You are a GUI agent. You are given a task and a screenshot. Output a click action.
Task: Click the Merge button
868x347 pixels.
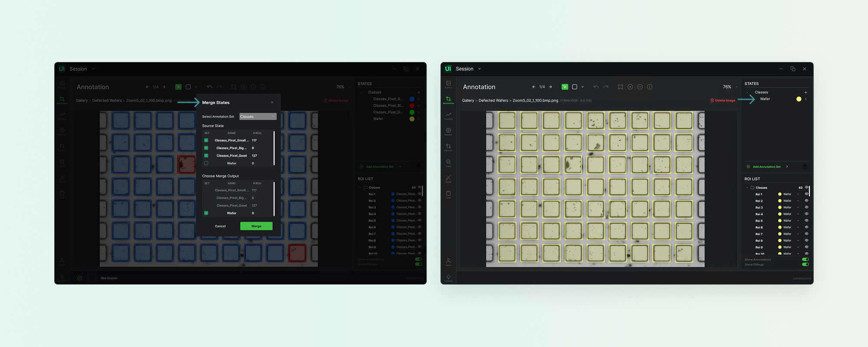click(256, 226)
